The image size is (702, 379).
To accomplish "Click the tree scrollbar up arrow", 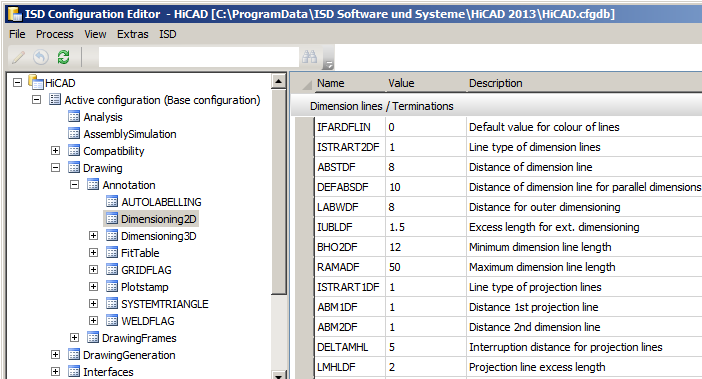I will 278,81.
